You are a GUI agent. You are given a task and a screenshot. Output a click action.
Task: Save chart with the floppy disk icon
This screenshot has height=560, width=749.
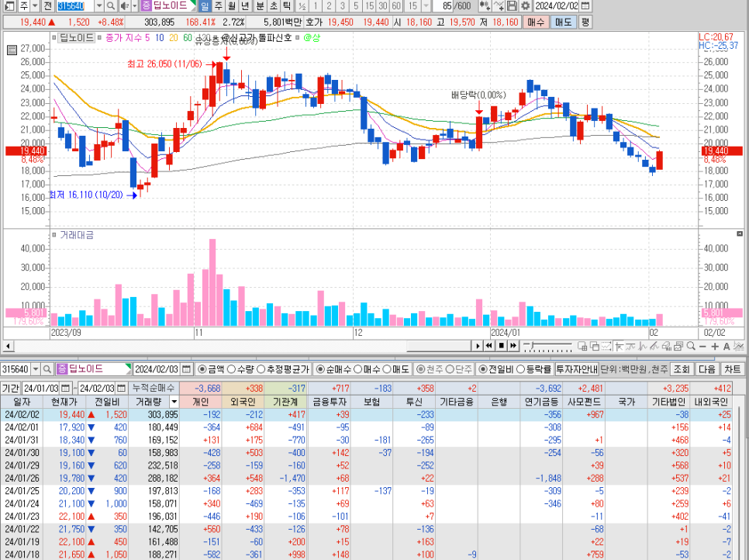pos(512,5)
